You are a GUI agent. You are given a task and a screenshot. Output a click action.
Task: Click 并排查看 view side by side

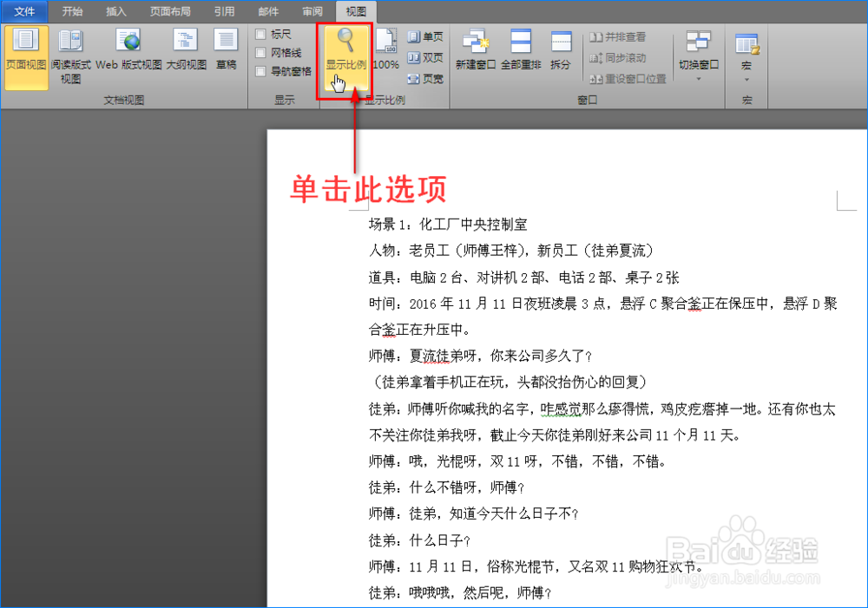pos(617,37)
